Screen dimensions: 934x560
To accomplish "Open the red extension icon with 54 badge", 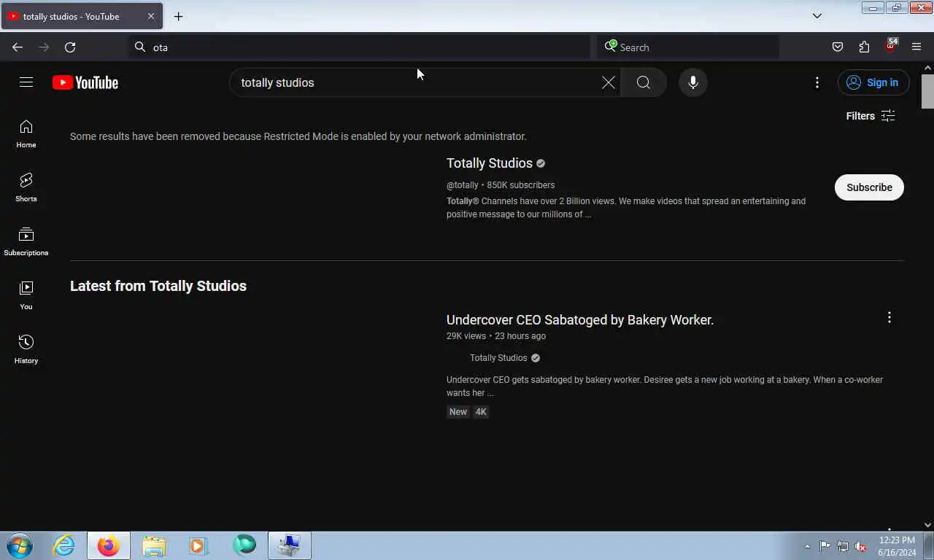I will (890, 46).
